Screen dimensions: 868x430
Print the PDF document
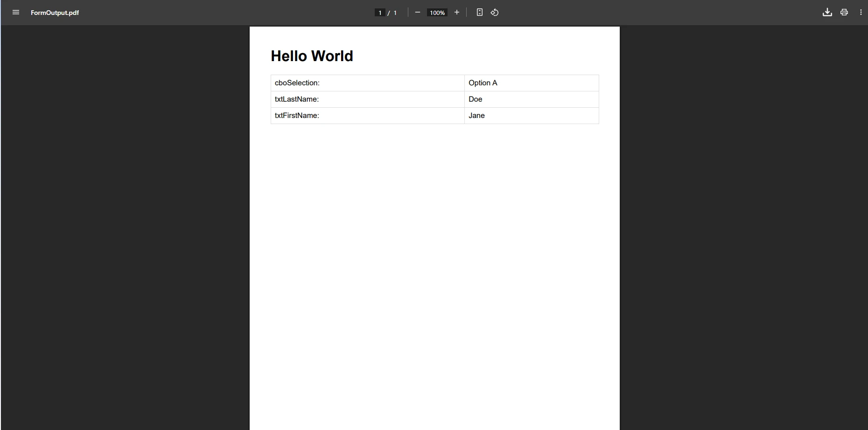(844, 13)
